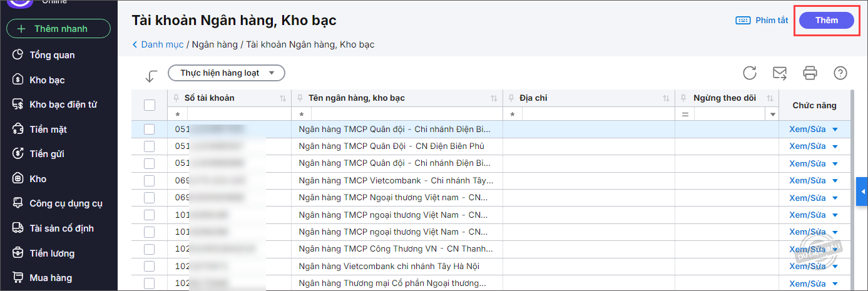Screen dimensions: 868x291
Task: Click the Kho bạc điện tử sidebar icon
Action: coord(18,105)
